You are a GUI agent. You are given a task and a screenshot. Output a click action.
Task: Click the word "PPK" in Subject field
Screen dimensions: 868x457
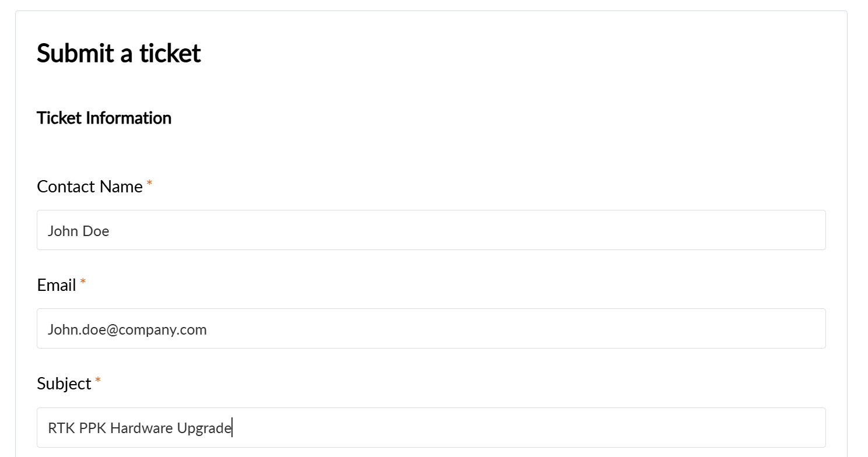(92, 428)
